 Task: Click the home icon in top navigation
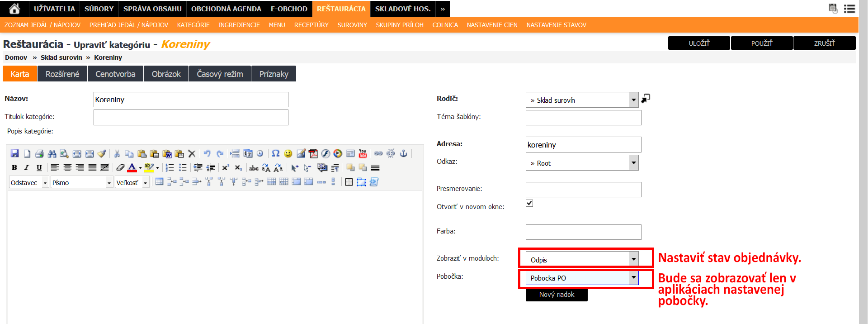tap(14, 9)
